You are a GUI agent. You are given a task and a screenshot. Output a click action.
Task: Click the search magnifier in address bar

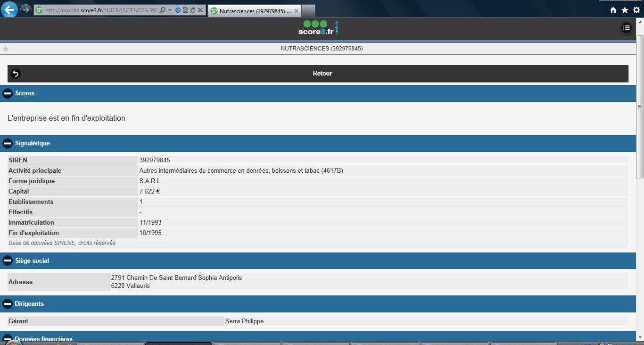pyautogui.click(x=163, y=10)
